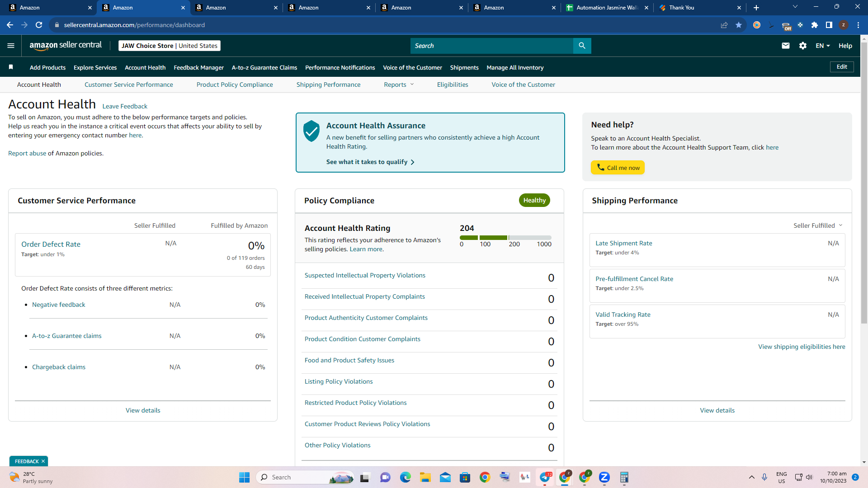Open the Report abuse link

point(27,153)
